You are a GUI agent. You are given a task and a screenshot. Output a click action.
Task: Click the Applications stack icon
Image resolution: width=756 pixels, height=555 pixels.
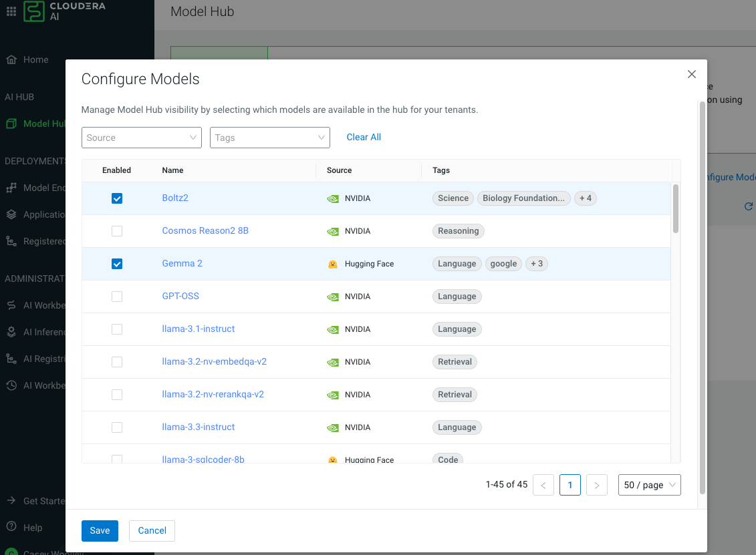[x=11, y=214]
